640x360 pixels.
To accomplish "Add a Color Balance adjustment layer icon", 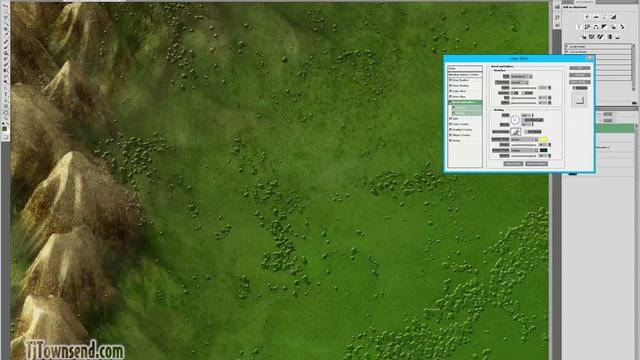I will 596,27.
